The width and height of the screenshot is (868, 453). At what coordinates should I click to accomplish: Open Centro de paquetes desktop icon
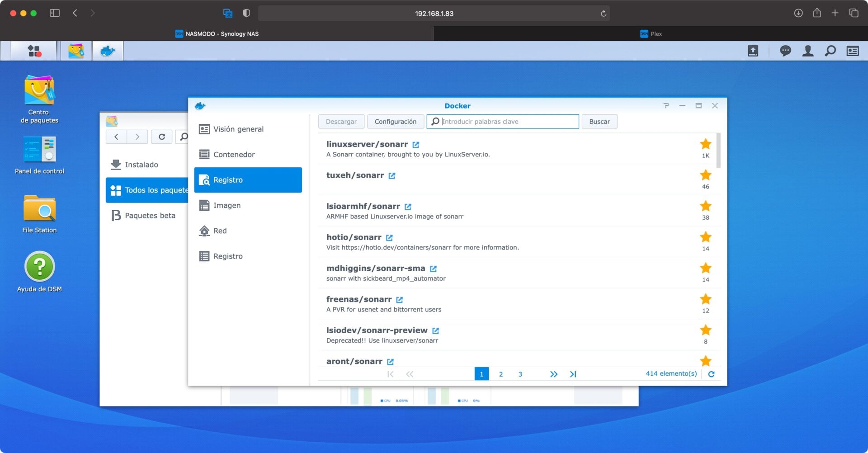point(39,92)
